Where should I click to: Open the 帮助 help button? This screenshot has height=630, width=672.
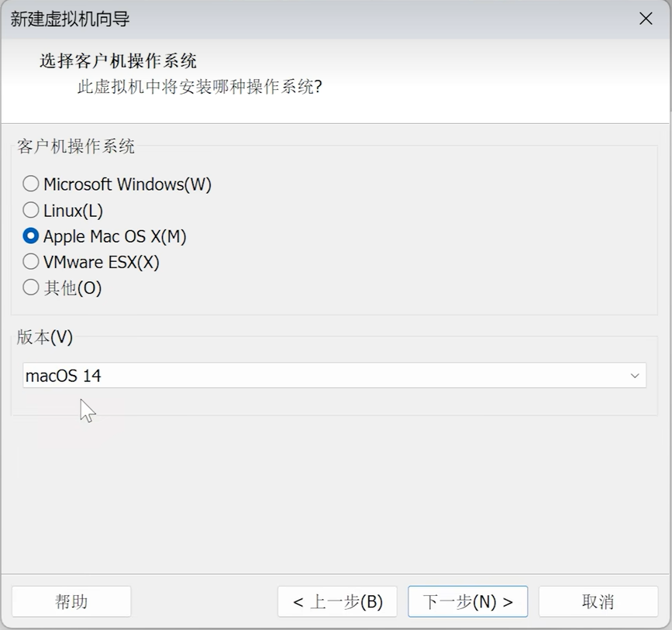(71, 601)
